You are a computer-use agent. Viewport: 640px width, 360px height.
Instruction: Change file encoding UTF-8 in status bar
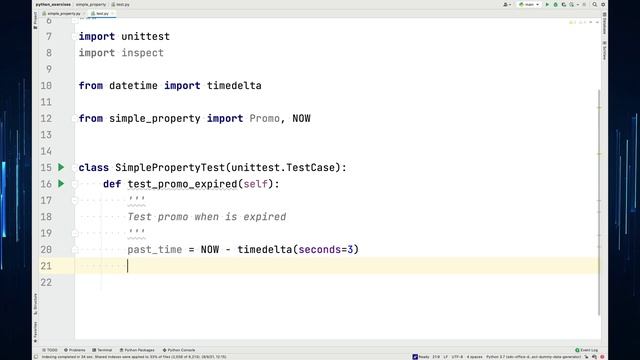tap(457, 357)
